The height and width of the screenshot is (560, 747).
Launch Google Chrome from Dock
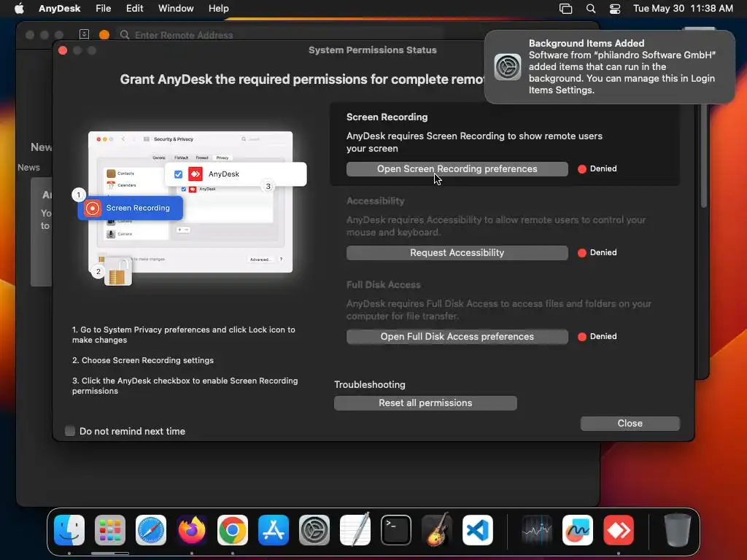(233, 530)
